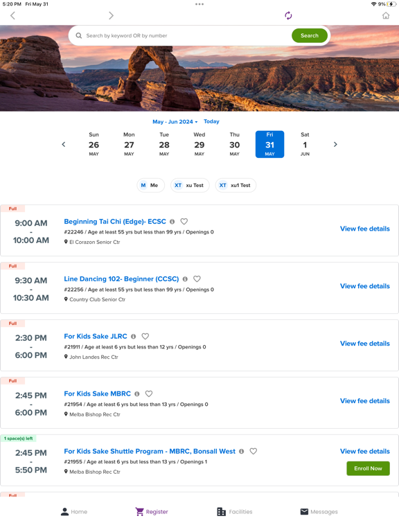
Task: Click the green Search button
Action: 310,35
